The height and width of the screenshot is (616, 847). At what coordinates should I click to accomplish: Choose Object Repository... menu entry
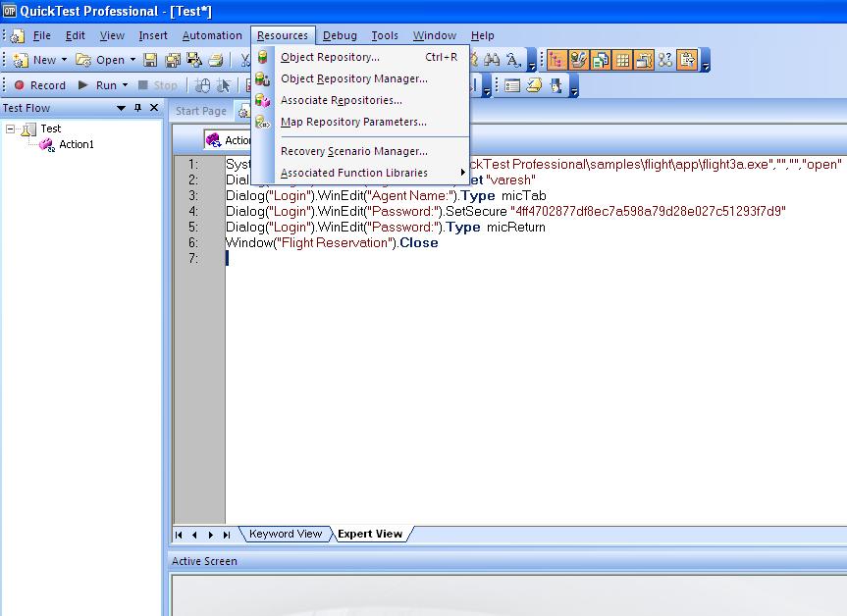[360, 57]
